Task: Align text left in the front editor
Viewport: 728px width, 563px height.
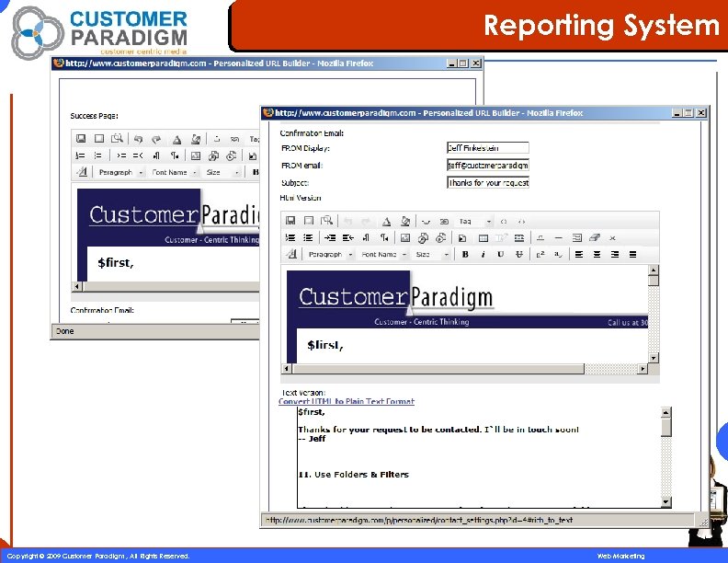Action: coord(579,254)
